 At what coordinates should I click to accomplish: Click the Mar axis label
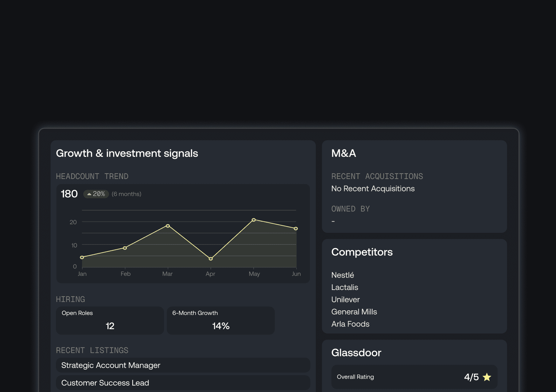click(x=168, y=274)
